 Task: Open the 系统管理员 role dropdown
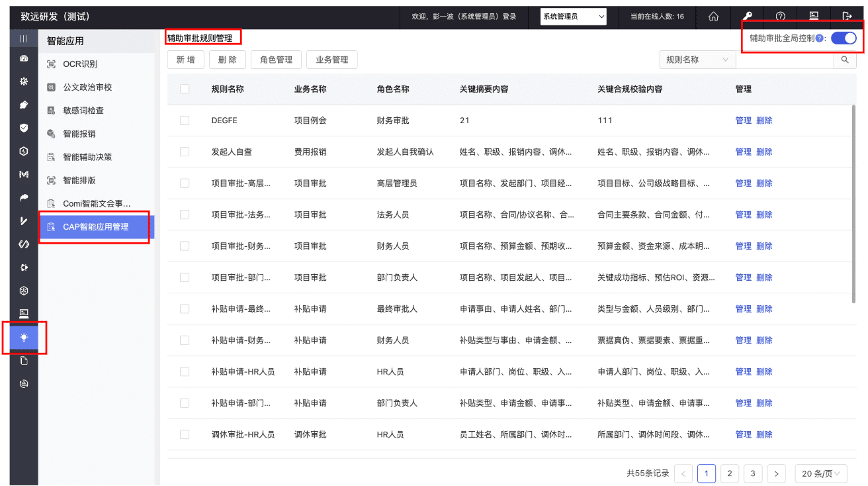(x=574, y=17)
